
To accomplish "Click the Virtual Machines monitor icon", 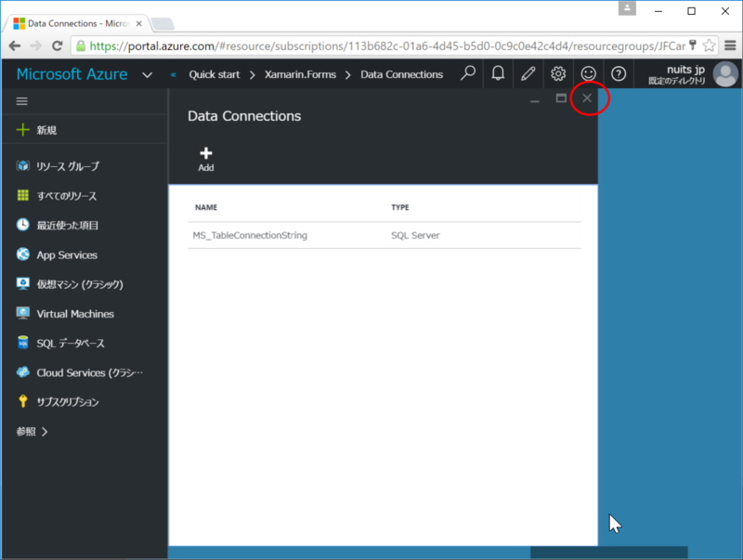I will point(22,313).
